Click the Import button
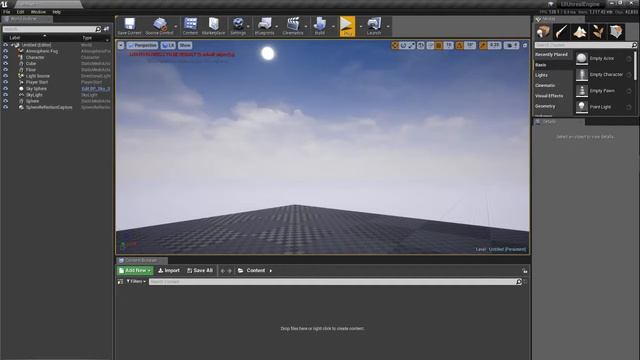This screenshot has height=360, width=640. [169, 271]
